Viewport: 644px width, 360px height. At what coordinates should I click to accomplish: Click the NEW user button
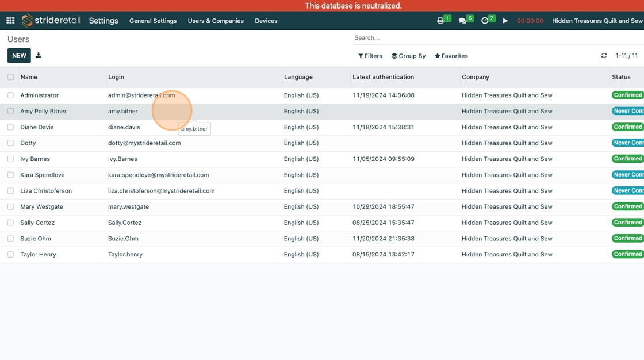19,55
